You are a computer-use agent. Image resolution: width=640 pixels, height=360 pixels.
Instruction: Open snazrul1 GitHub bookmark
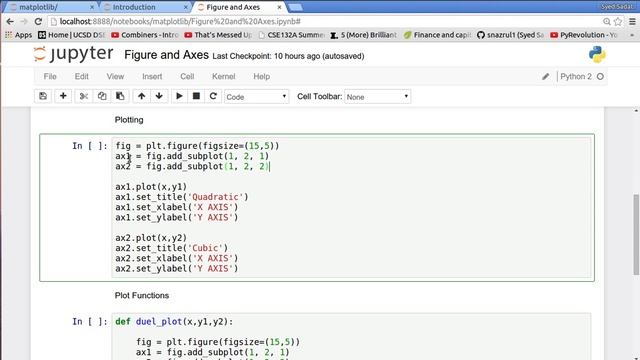pos(511,35)
